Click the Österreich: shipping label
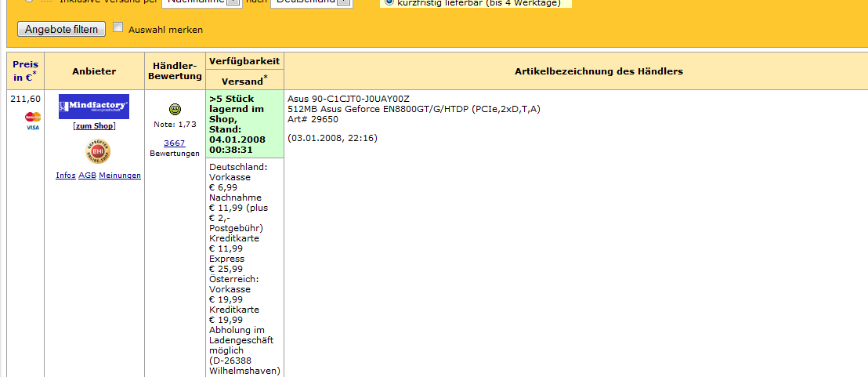 (x=235, y=279)
